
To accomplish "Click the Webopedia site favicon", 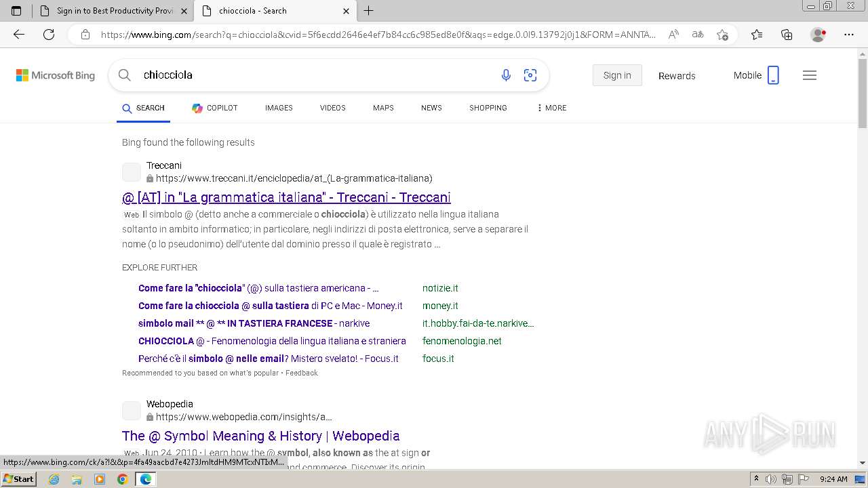I will point(132,411).
